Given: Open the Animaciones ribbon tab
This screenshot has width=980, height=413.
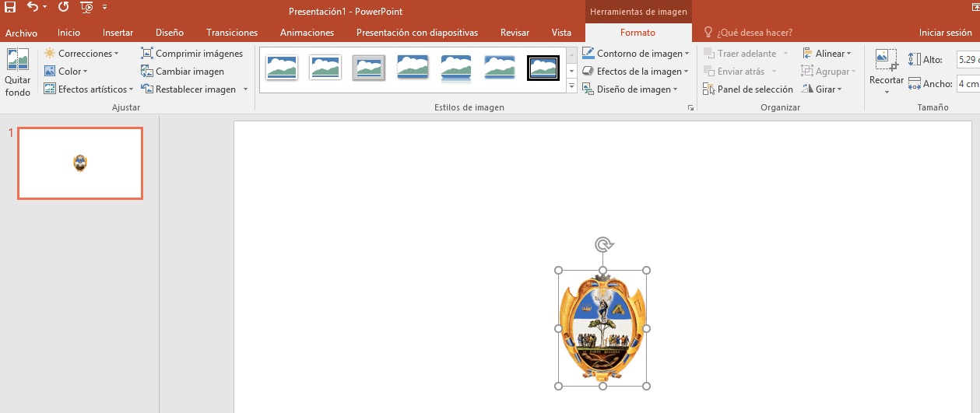Looking at the screenshot, I should [307, 33].
